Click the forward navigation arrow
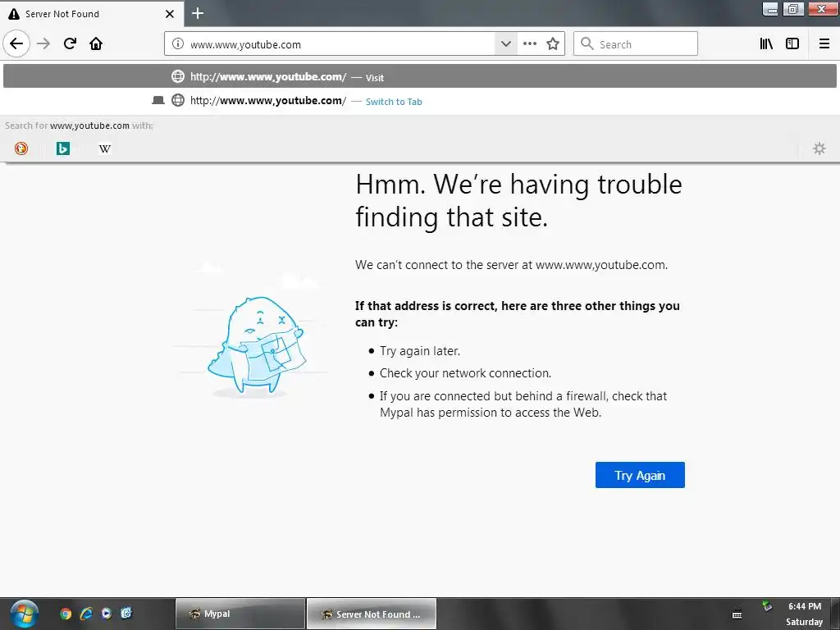 point(43,43)
